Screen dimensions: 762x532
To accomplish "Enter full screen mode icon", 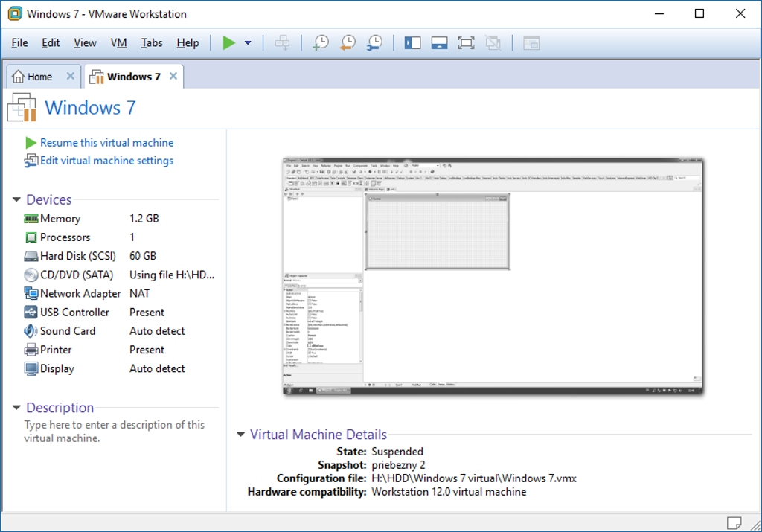I will tap(466, 43).
